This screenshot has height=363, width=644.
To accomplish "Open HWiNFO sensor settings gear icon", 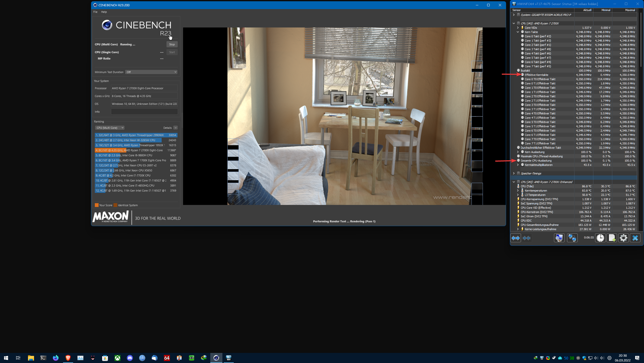I will click(x=623, y=238).
